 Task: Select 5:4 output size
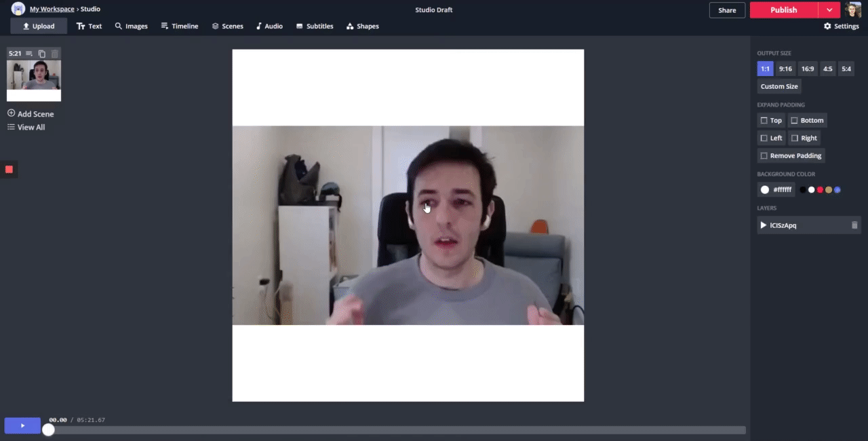click(x=846, y=69)
